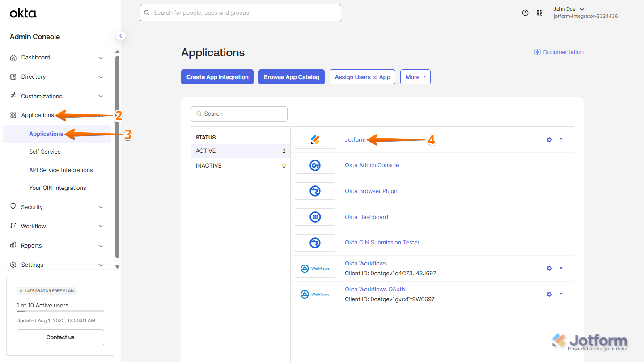Filter by INACTIVE status
The image size is (644, 362).
(241, 166)
